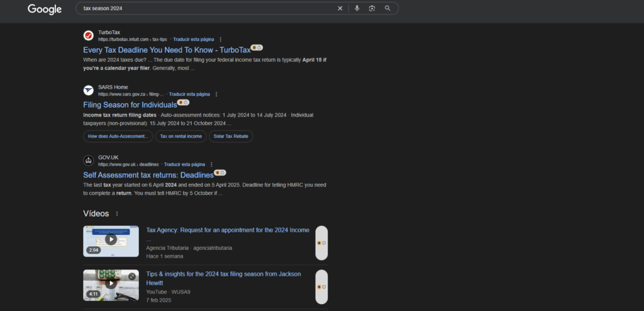Open the three-dot menu for the SARS Home result
The image size is (644, 311).
pos(216,94)
